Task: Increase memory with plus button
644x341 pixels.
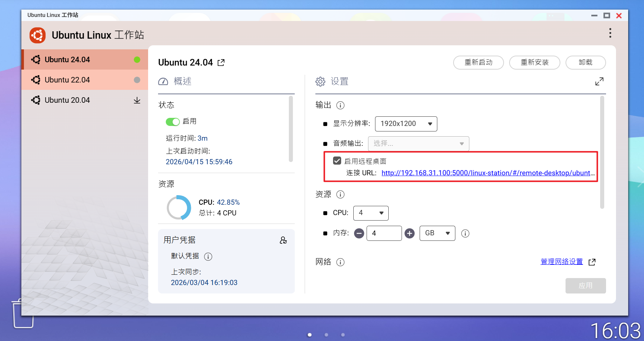Action: pyautogui.click(x=410, y=233)
